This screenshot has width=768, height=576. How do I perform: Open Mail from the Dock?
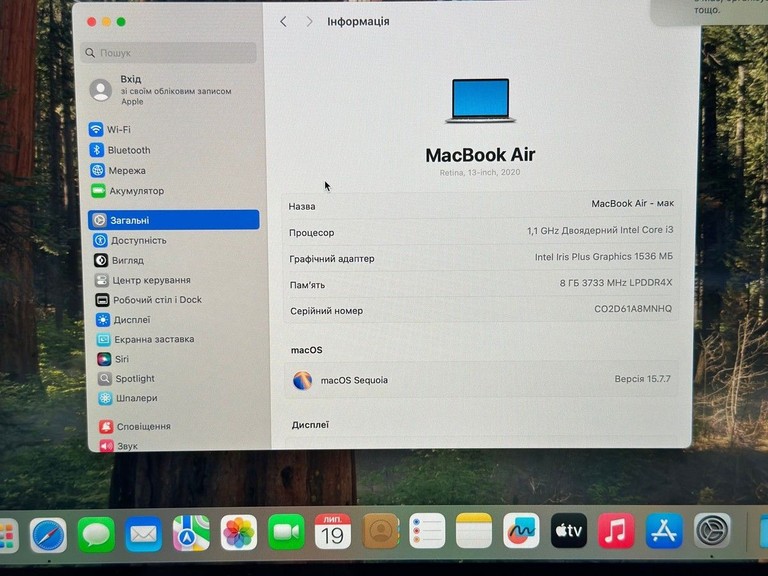tap(144, 534)
